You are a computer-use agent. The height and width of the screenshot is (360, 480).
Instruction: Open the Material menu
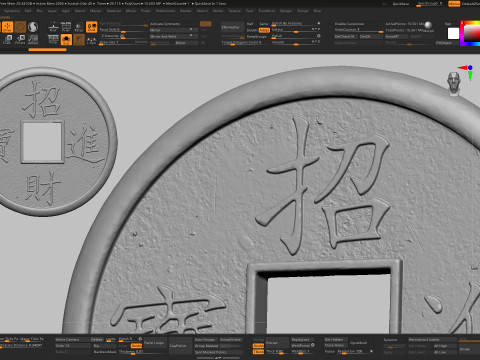tap(114, 11)
